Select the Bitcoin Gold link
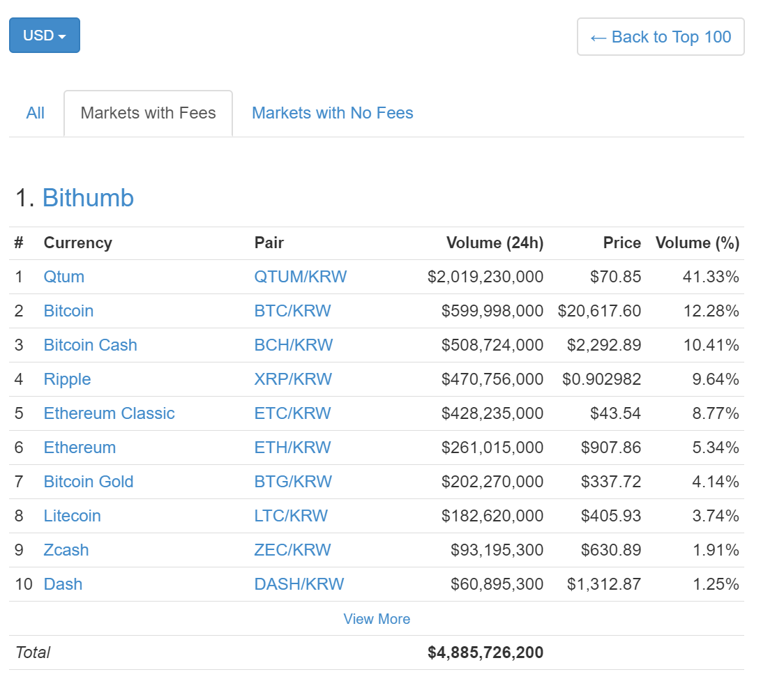The image size is (784, 695). point(88,482)
